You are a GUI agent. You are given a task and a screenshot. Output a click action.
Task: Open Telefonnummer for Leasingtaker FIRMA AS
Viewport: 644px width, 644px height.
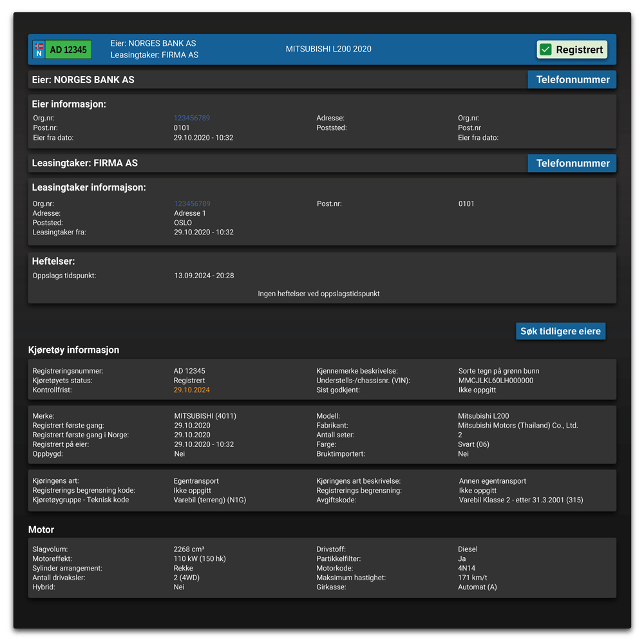click(x=572, y=164)
